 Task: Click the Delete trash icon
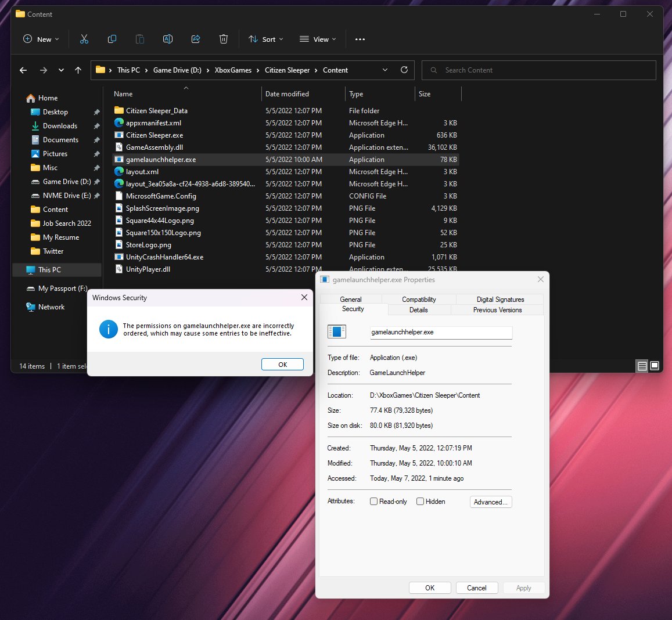(223, 39)
